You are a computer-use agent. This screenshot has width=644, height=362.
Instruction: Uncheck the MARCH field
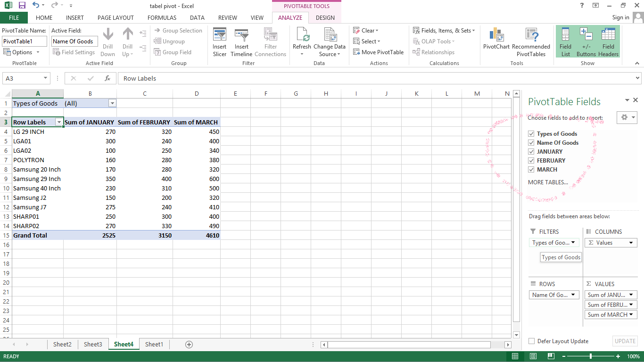(531, 169)
